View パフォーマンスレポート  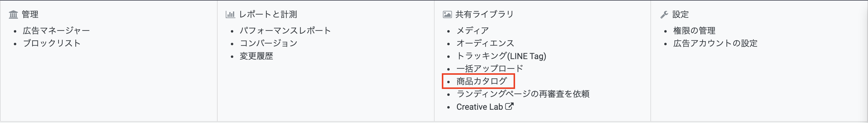285,31
